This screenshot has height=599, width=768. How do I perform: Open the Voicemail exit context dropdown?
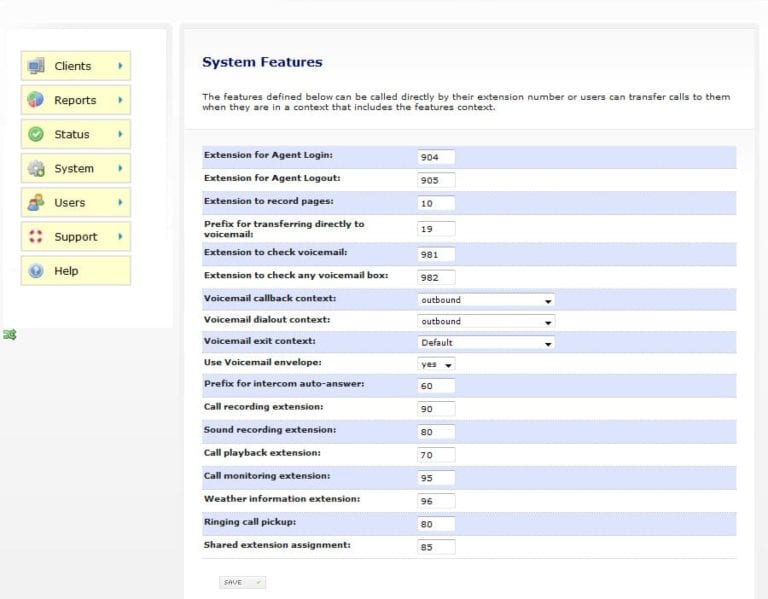pyautogui.click(x=485, y=343)
